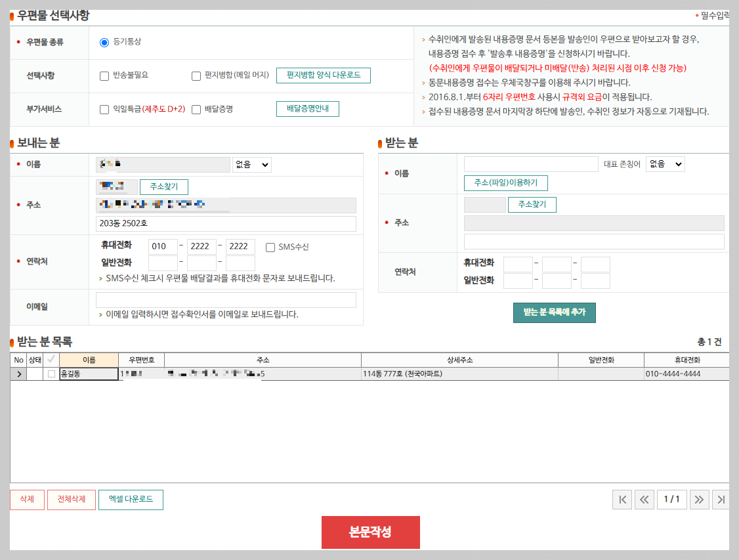Jump to the first page using pagination arrow
Viewport: 739px width, 560px height.
click(622, 499)
